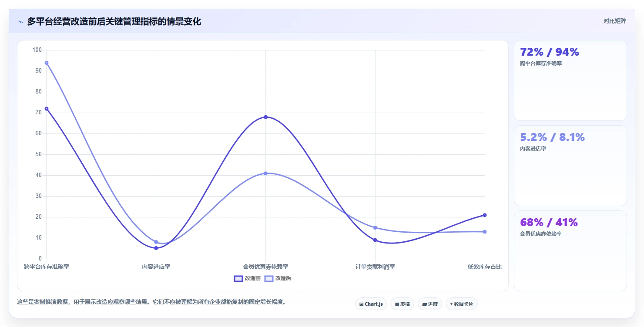
Task: Click the 72% / 94% card value
Action: click(550, 52)
